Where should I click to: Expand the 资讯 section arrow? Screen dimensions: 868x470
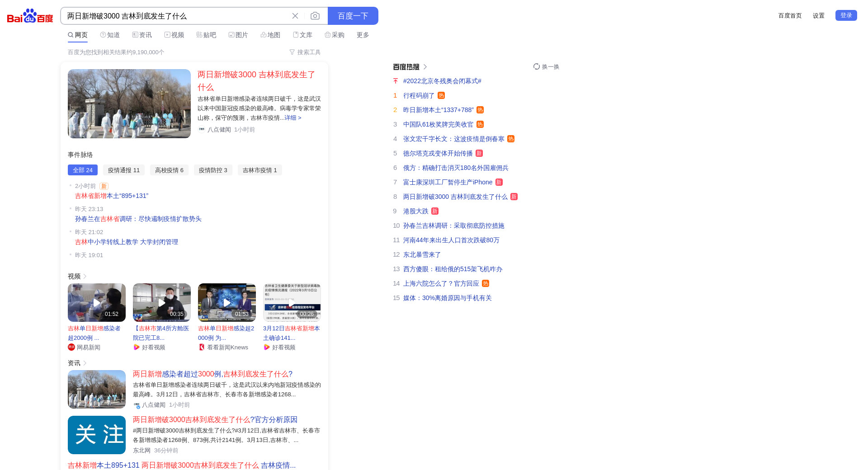tap(85, 363)
